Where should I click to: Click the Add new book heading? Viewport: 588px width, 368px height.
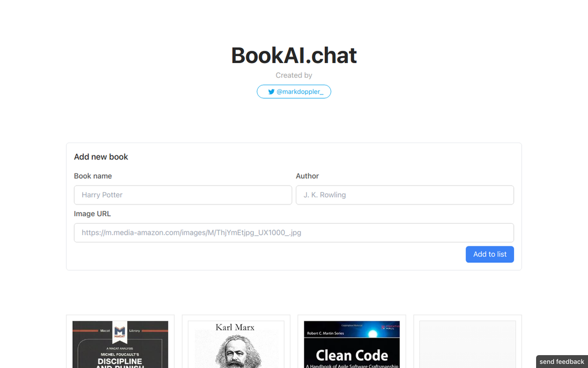[x=101, y=157]
